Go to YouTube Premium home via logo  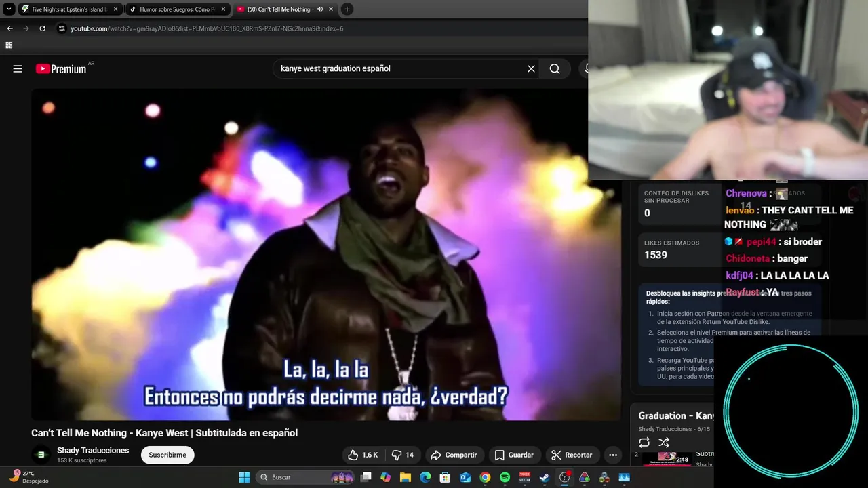(61, 68)
